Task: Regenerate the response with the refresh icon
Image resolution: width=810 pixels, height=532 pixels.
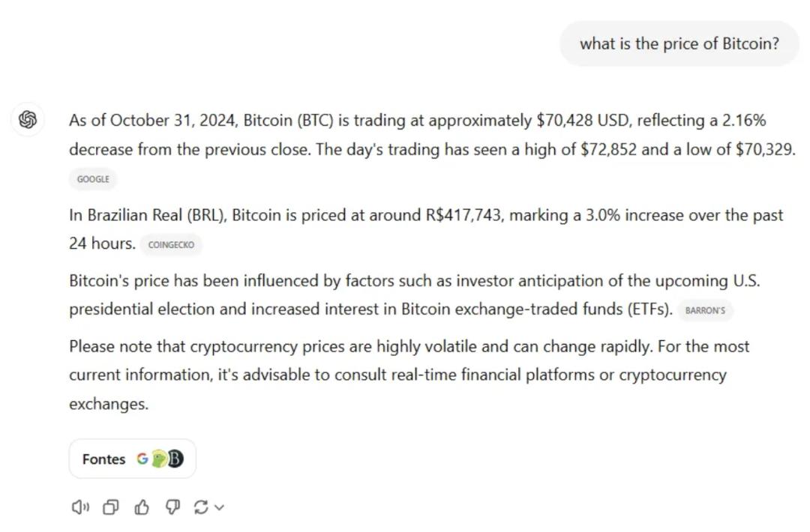Action: pyautogui.click(x=200, y=508)
